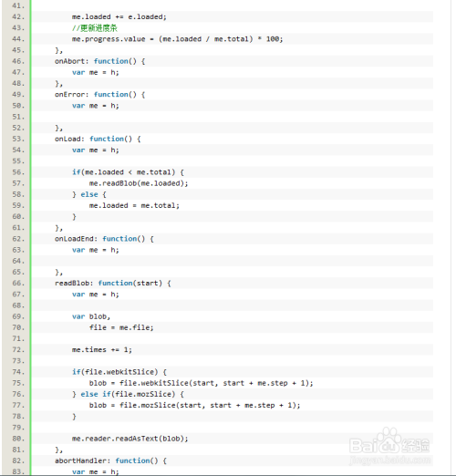Click line number 42 in the gutter
The height and width of the screenshot is (476, 456).
(x=18, y=16)
